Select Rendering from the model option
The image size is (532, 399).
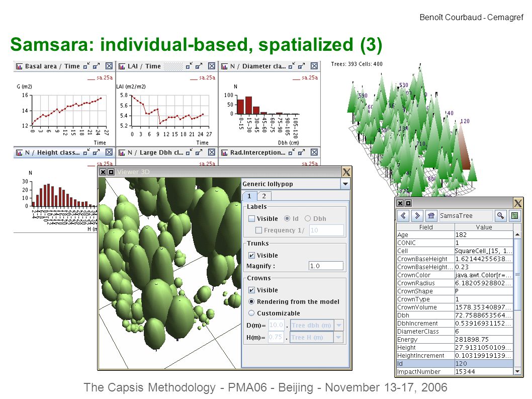251,301
